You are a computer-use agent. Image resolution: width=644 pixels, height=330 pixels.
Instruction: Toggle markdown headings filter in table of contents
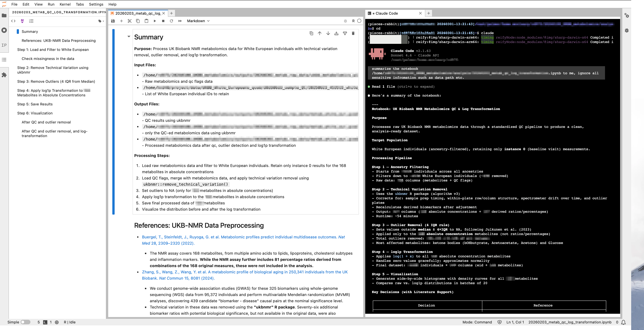(x=22, y=21)
